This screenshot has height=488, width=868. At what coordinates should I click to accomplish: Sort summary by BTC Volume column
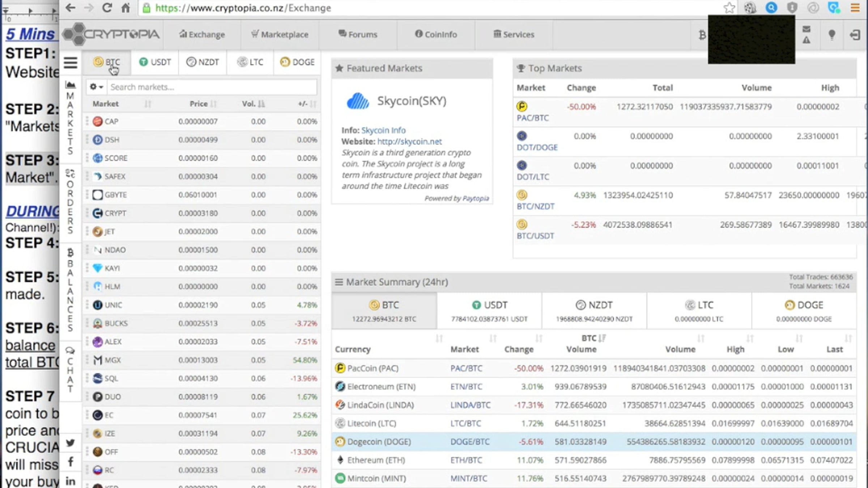coord(581,344)
